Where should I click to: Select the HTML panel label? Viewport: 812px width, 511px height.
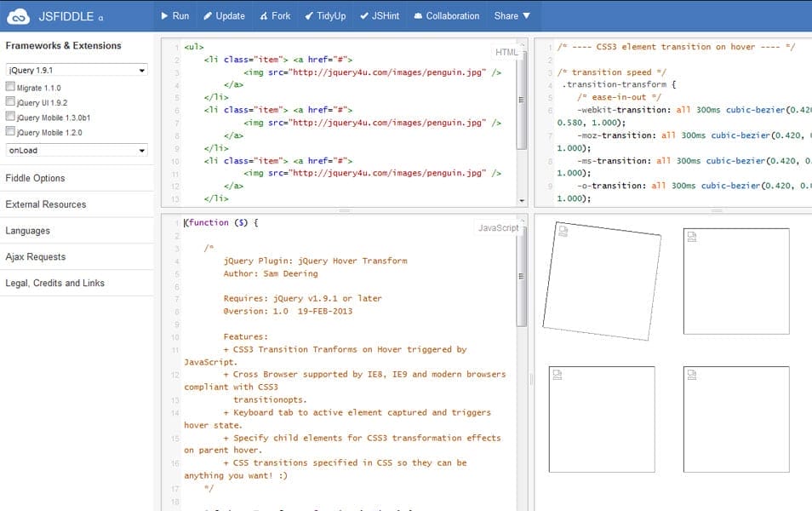(x=506, y=51)
